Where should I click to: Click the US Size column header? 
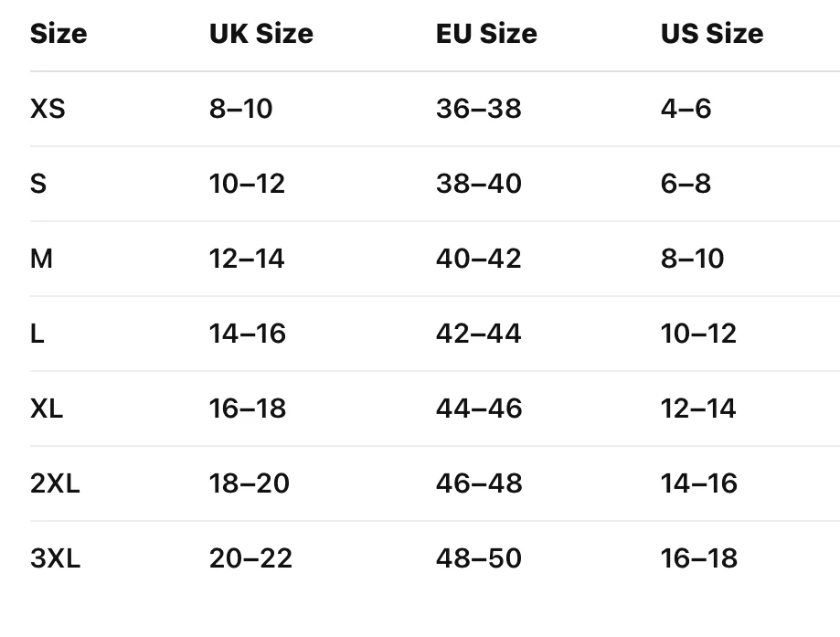click(712, 34)
